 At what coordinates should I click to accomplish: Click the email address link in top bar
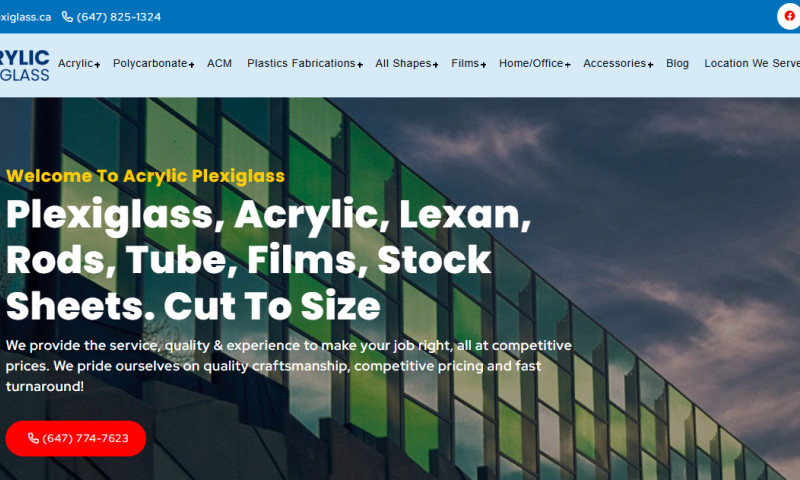25,17
